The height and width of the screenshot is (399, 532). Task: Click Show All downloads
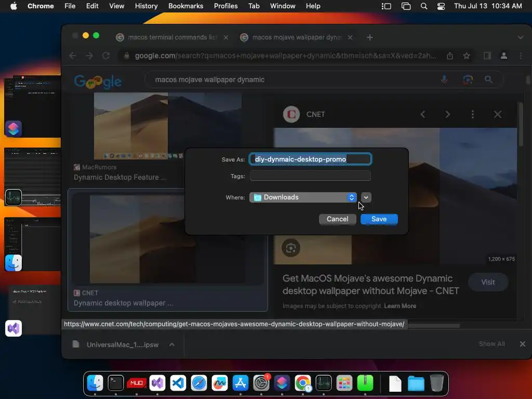point(491,344)
